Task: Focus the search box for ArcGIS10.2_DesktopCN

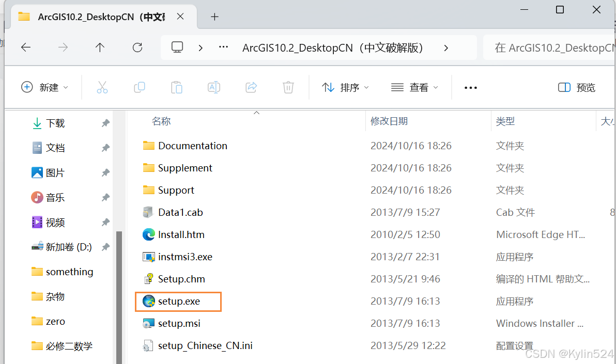Action: tap(549, 48)
